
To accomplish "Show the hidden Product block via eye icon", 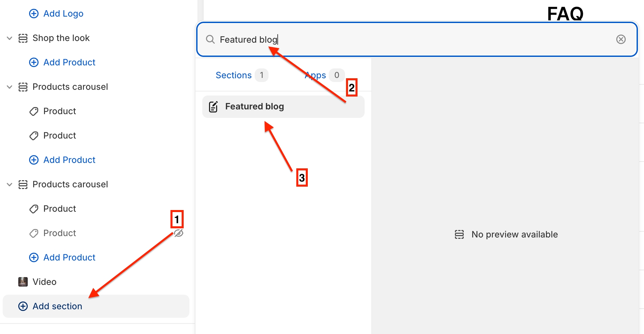I will 179,233.
